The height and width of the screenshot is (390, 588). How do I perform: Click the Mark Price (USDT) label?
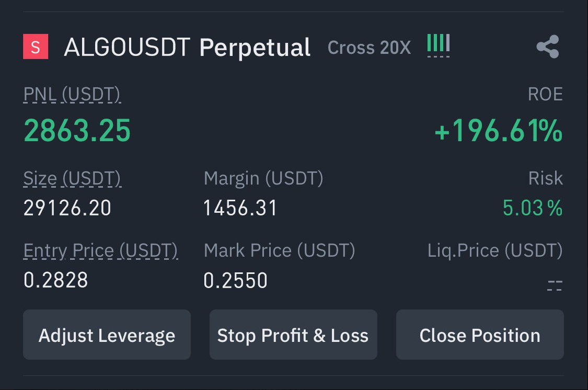click(279, 251)
